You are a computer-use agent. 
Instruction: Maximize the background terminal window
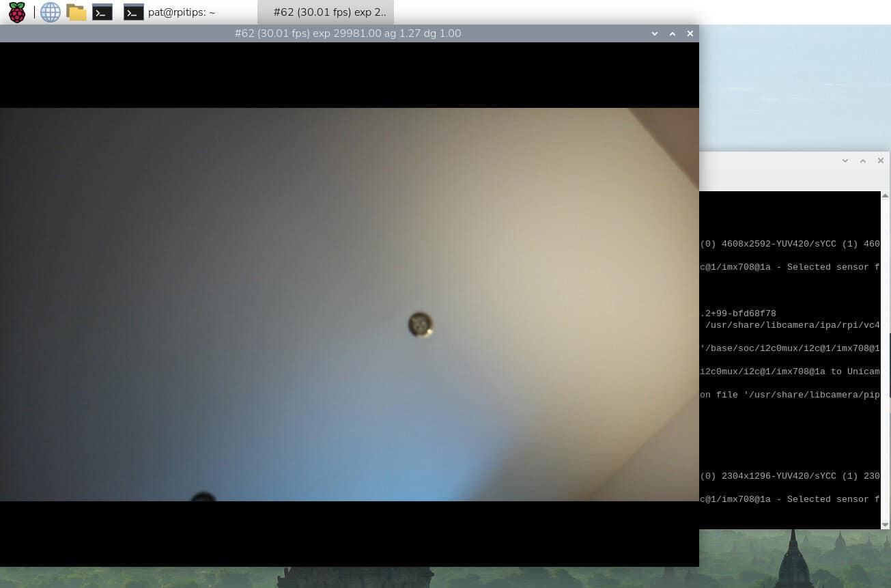863,160
